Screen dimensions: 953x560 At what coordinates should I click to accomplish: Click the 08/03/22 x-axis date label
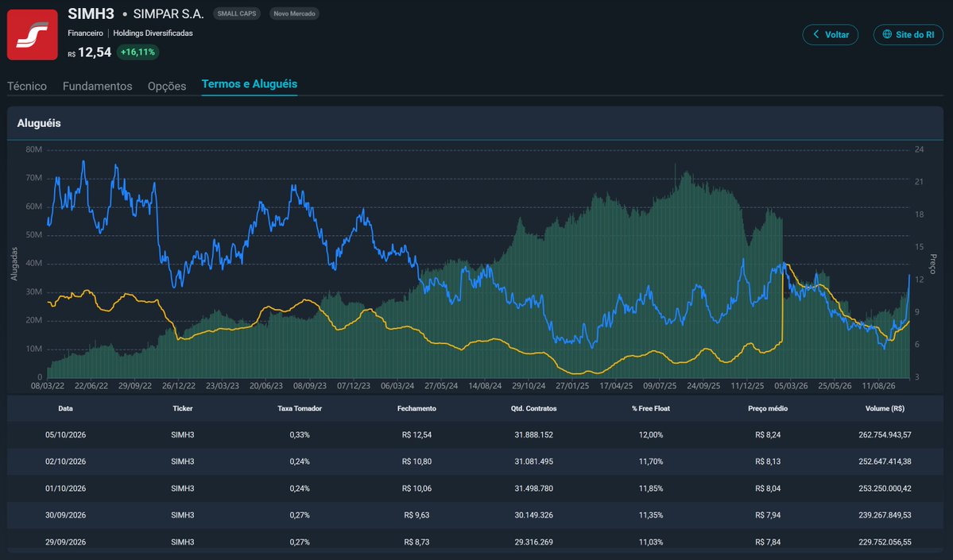coord(48,386)
